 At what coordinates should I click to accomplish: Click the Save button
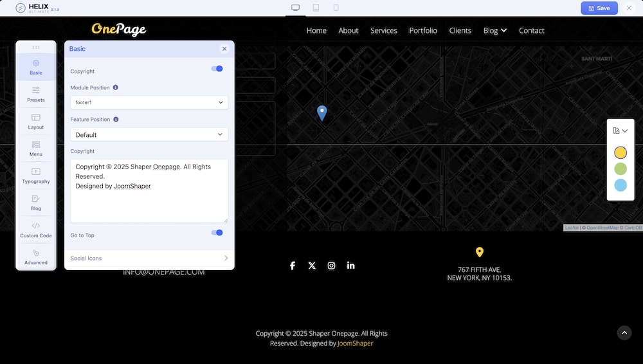[x=599, y=8]
